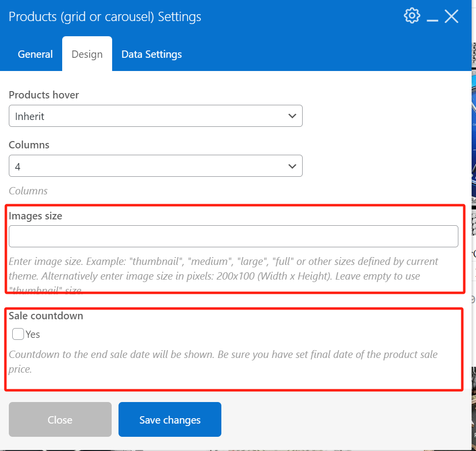476x451 pixels.
Task: Click the Save changes button
Action: pyautogui.click(x=169, y=420)
